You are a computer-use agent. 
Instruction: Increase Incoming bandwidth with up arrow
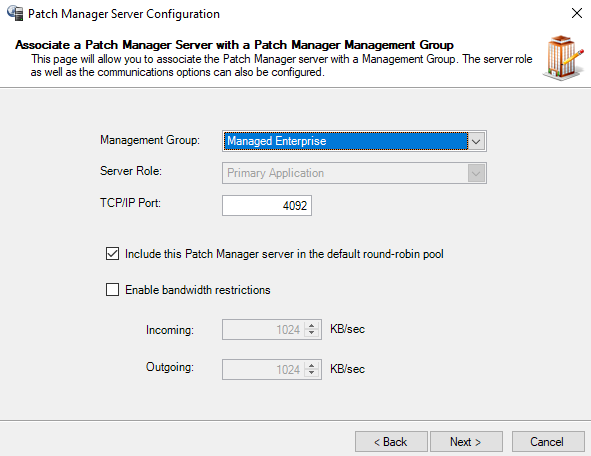click(312, 326)
